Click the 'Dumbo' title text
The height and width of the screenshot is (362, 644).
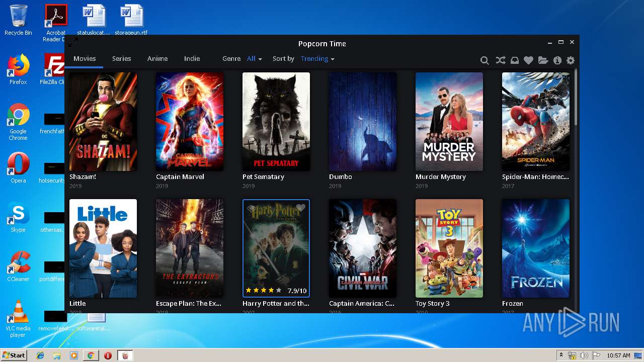tap(341, 177)
